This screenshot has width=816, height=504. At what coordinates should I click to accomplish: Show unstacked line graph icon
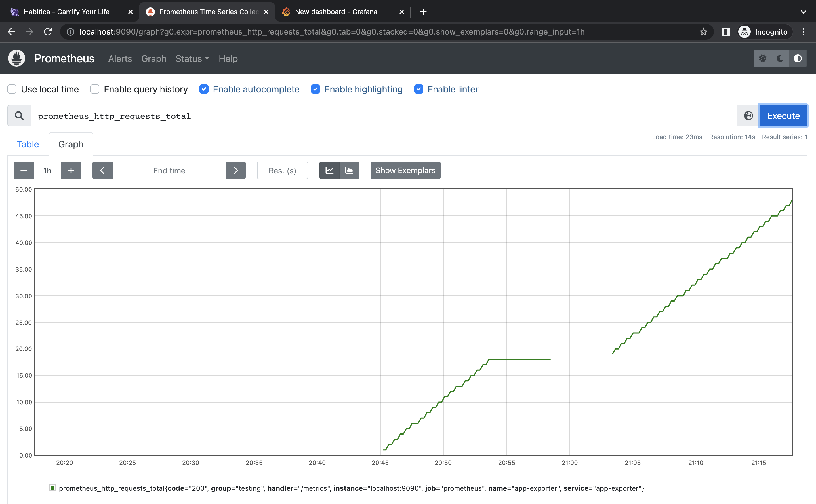pyautogui.click(x=329, y=170)
